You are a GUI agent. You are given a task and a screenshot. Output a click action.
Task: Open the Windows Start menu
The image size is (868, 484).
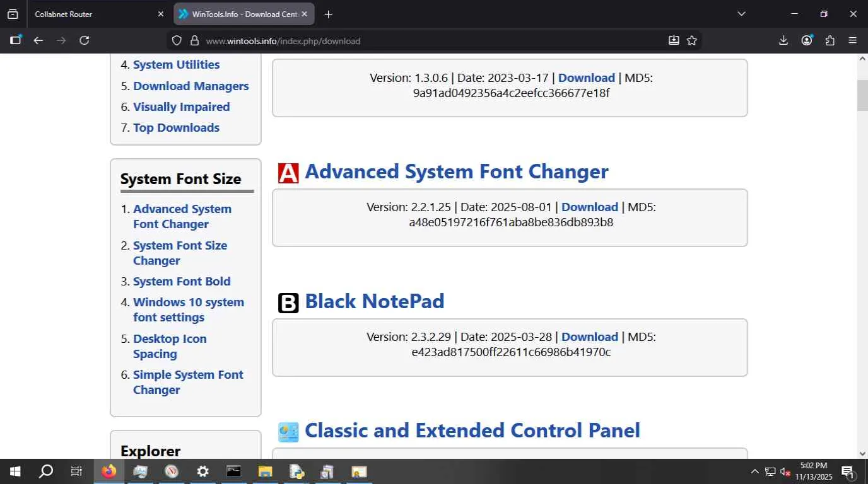[15, 471]
